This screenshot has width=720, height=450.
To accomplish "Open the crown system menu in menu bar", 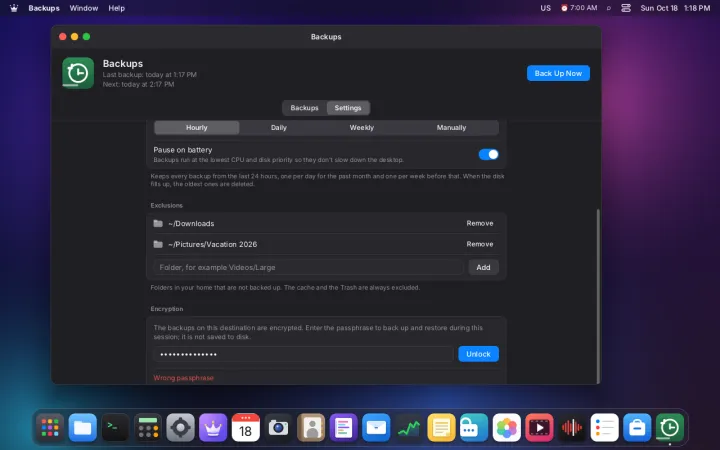I will pyautogui.click(x=14, y=8).
